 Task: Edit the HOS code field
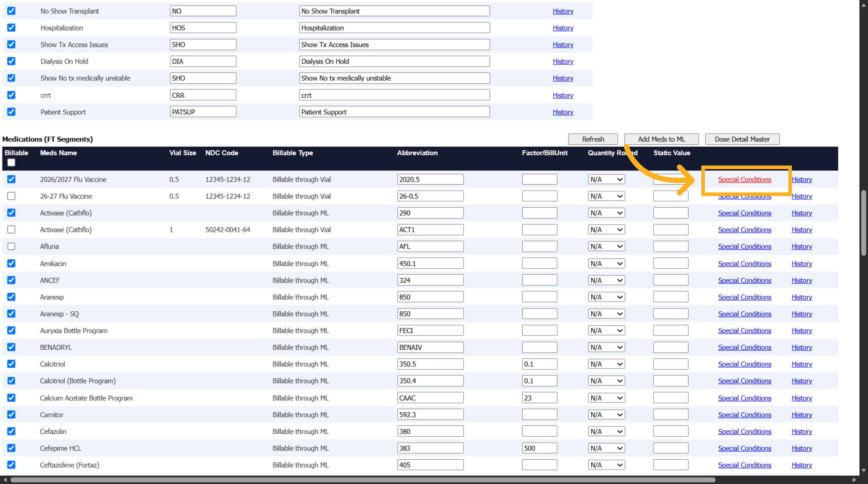(x=203, y=28)
